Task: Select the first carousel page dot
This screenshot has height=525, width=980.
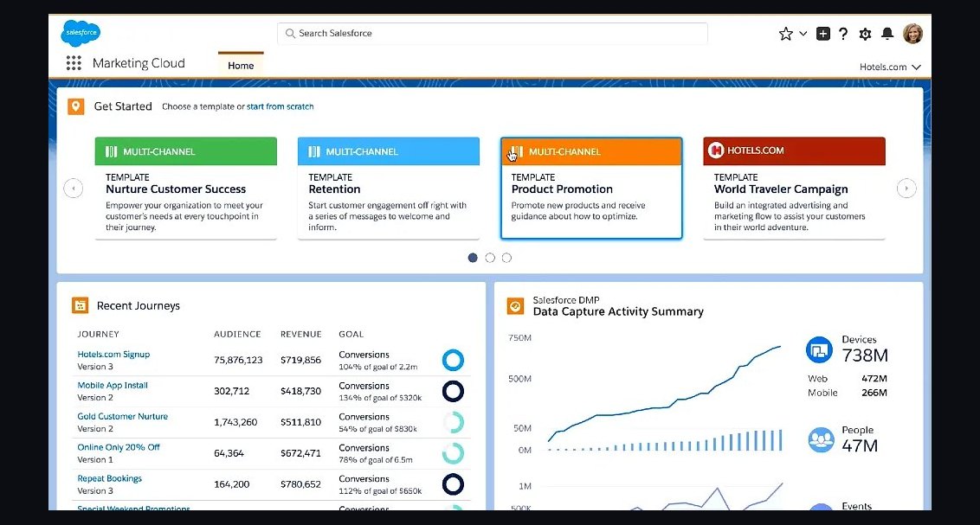Action: click(473, 258)
